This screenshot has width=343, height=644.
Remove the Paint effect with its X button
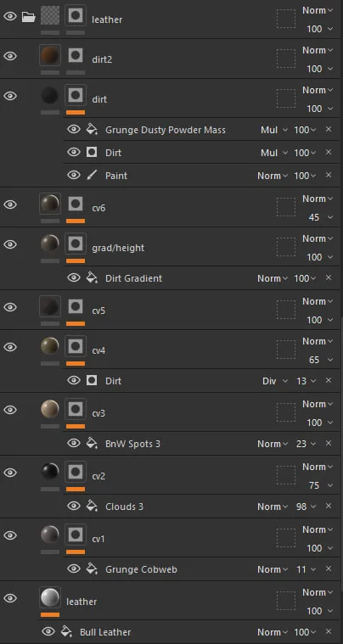point(329,175)
